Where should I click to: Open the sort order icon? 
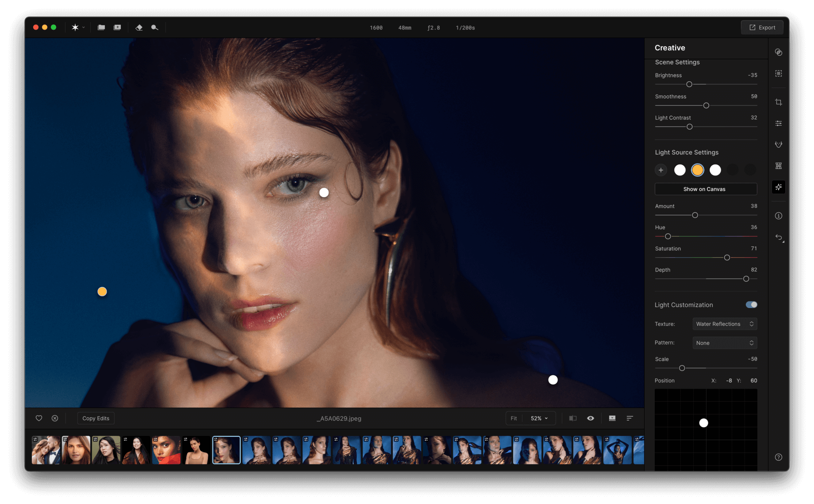[x=630, y=418]
